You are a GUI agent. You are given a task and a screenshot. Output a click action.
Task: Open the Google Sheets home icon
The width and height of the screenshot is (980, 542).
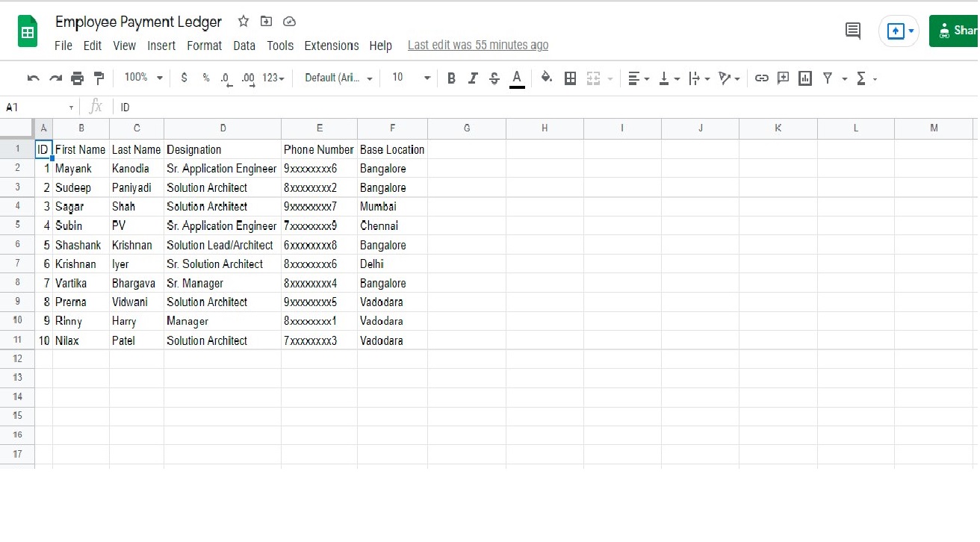(x=28, y=31)
